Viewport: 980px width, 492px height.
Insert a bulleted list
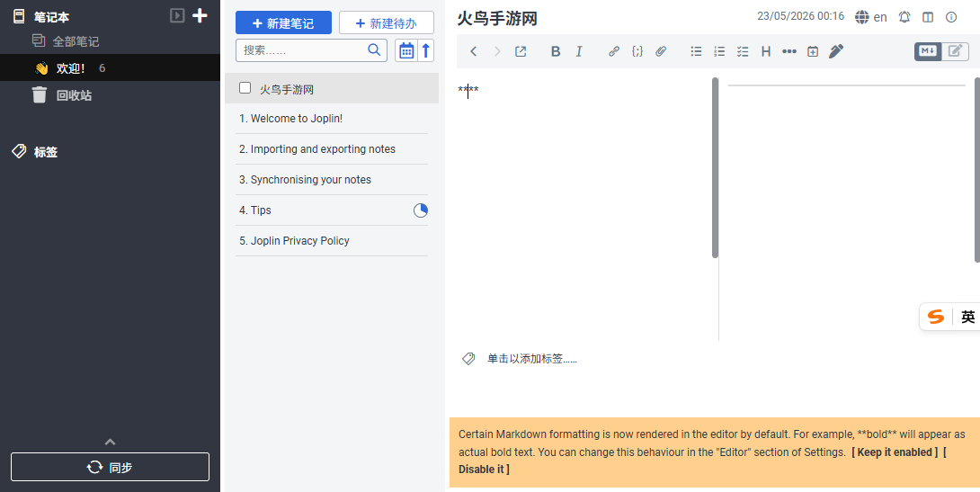tap(696, 51)
